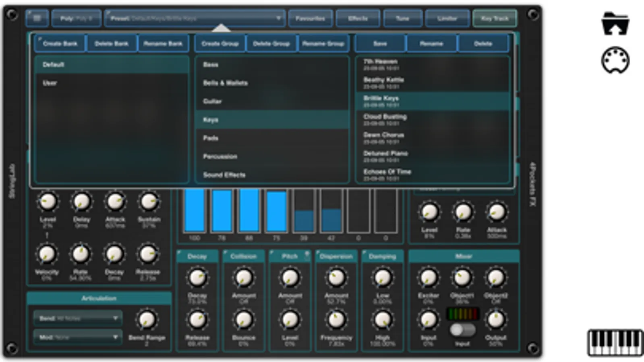644x362 pixels.
Task: Open the Mod articulation dropdown
Action: click(x=78, y=337)
